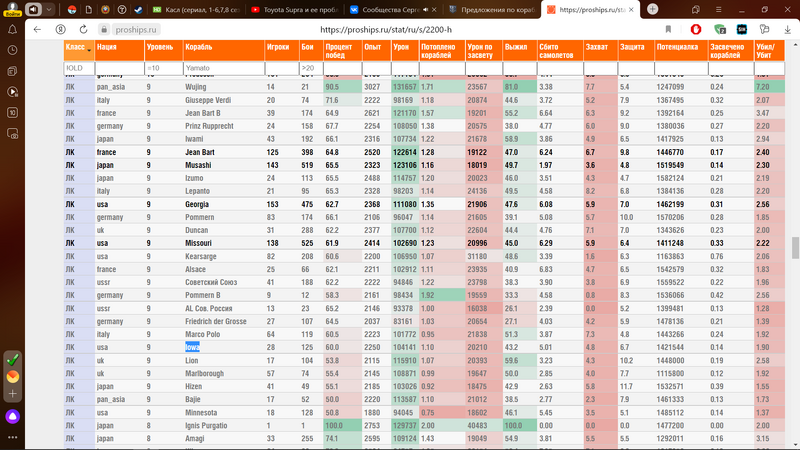Open the pinned red-blue ball tab
Screen dimensions: 800x450
(72, 9)
